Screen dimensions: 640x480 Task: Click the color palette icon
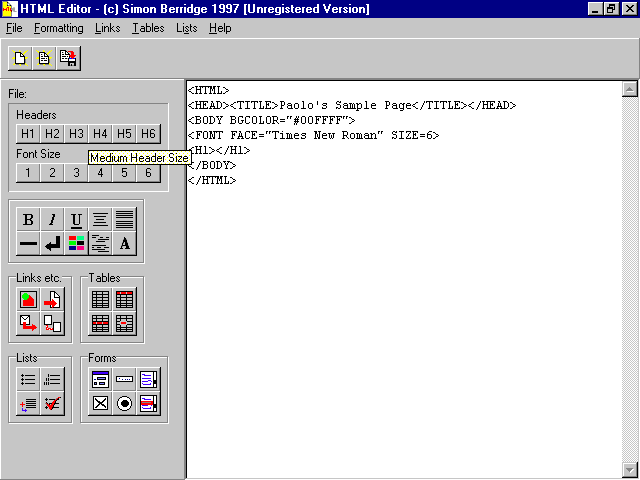click(76, 244)
